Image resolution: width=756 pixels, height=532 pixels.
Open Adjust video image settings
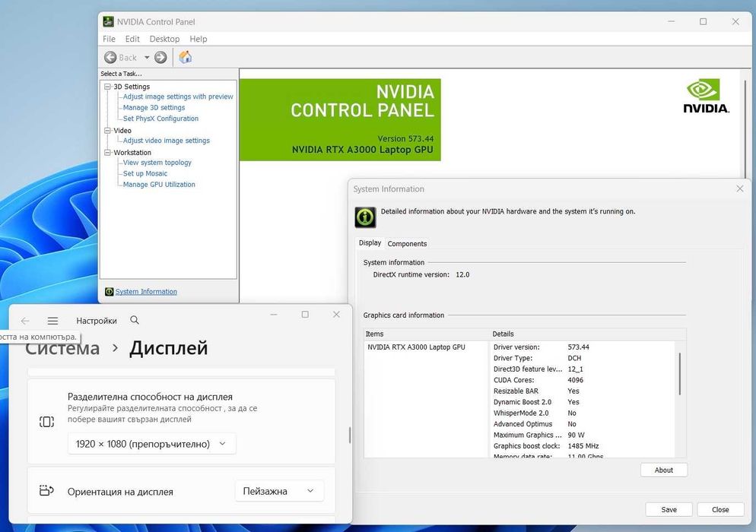point(167,141)
